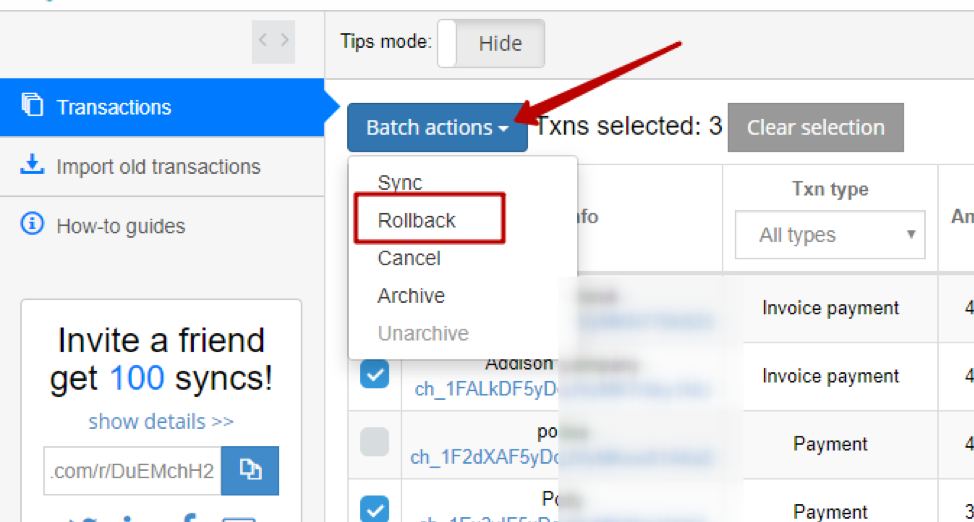Click the How-to guides info icon

(32, 223)
